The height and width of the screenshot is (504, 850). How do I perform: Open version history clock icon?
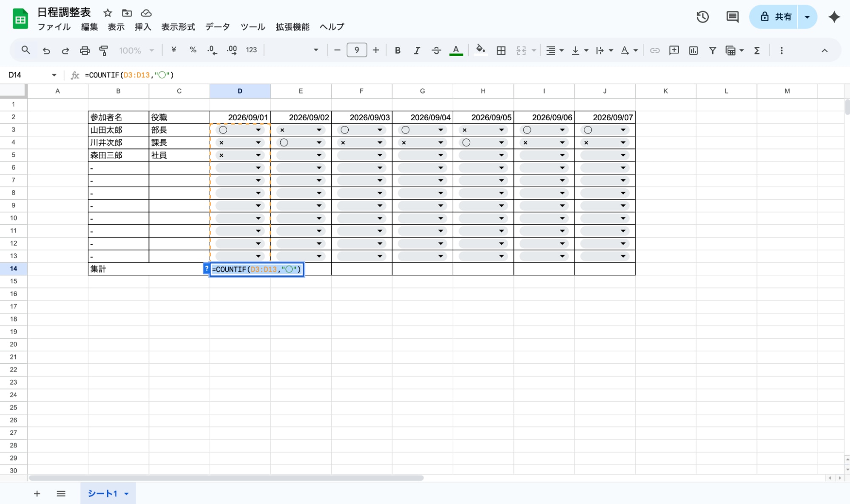[702, 17]
